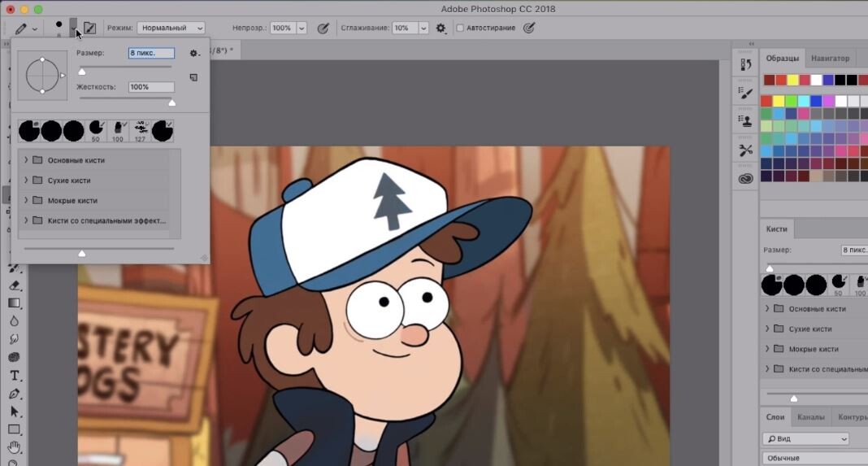Select the Gradient tool

15,303
